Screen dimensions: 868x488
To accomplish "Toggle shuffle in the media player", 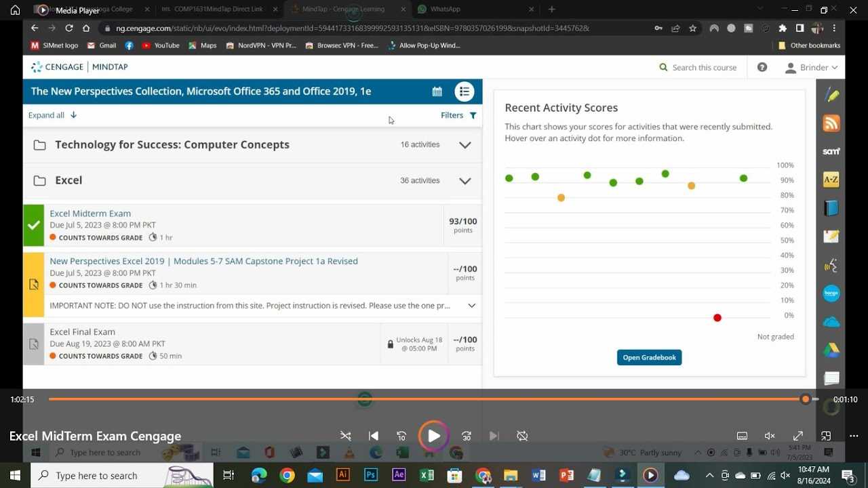I will (346, 436).
